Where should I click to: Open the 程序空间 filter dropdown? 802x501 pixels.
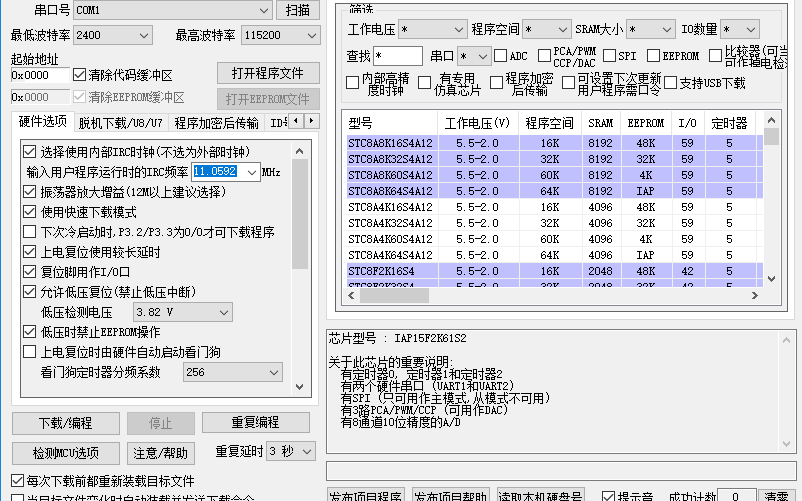[x=547, y=30]
